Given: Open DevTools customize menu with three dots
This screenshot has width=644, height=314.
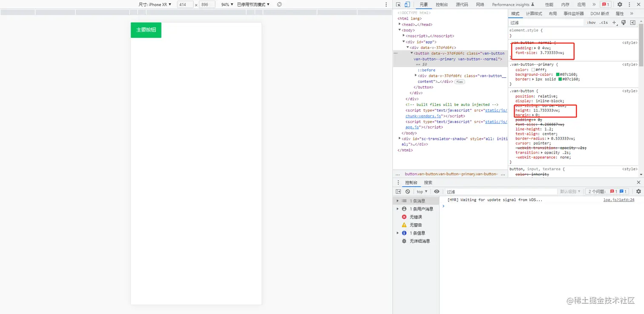Looking at the screenshot, I should pyautogui.click(x=630, y=4).
